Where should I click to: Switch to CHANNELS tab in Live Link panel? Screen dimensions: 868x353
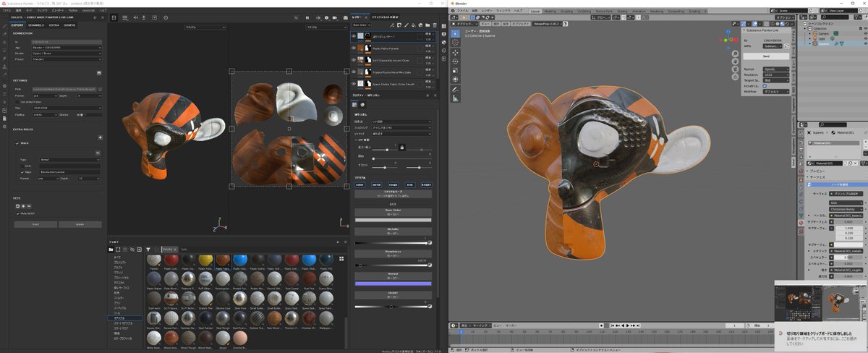point(36,25)
